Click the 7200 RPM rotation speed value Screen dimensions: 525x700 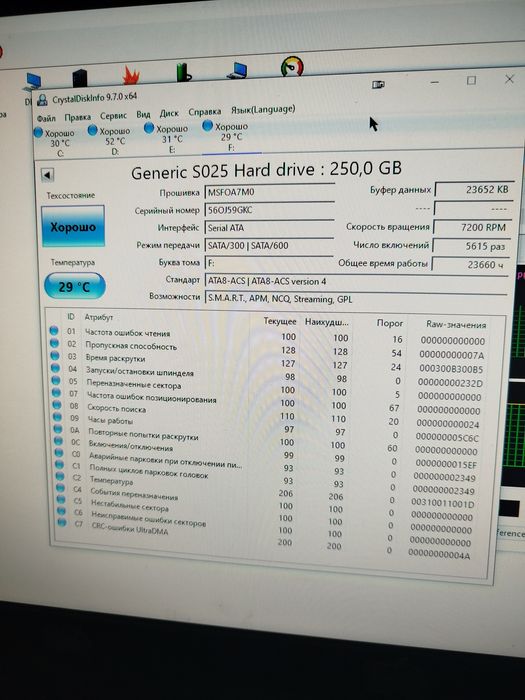point(472,227)
